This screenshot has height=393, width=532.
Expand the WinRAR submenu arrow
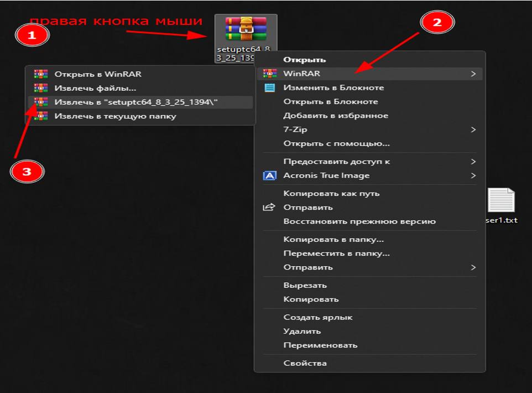pos(473,74)
